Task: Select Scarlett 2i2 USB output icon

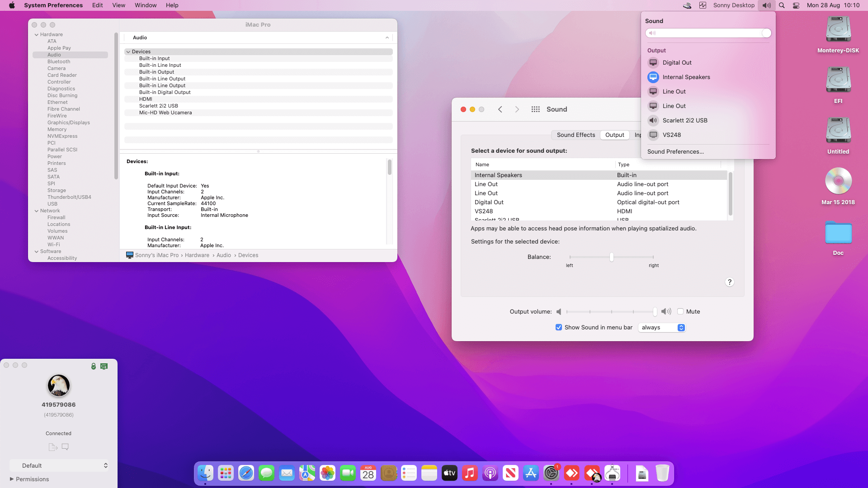Action: coord(653,121)
